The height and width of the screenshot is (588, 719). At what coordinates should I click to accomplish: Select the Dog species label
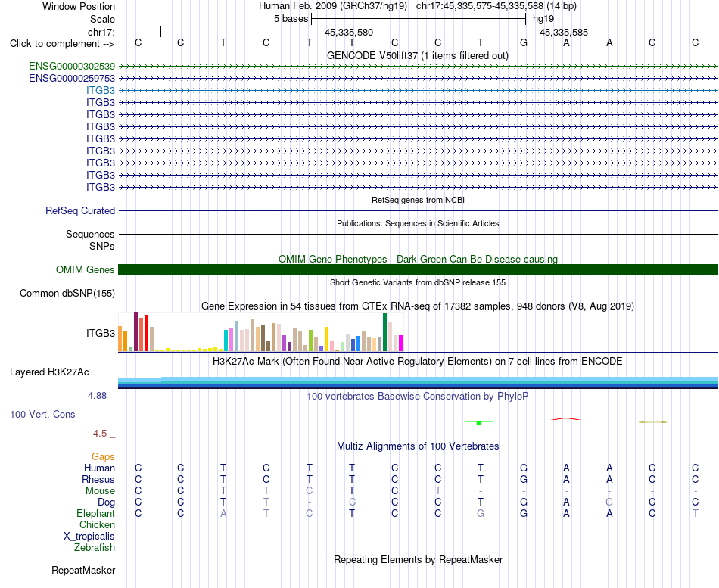click(x=107, y=502)
